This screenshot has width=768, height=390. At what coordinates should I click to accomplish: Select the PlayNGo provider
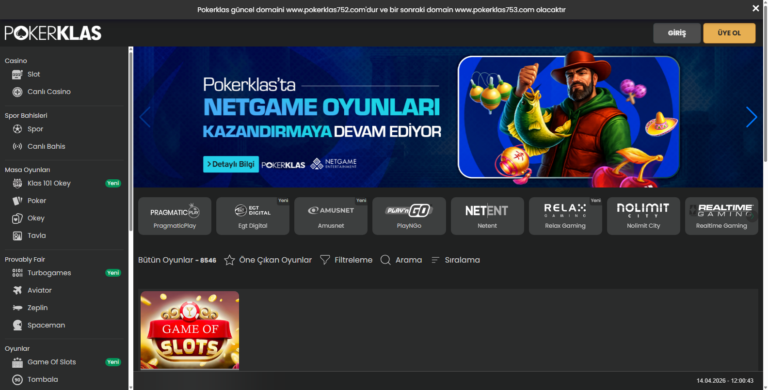click(x=409, y=216)
